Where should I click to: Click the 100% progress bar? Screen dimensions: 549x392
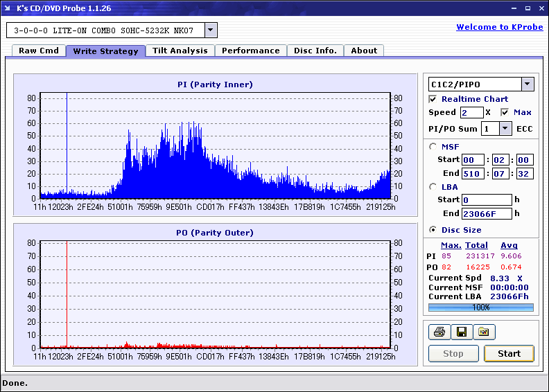(481, 308)
